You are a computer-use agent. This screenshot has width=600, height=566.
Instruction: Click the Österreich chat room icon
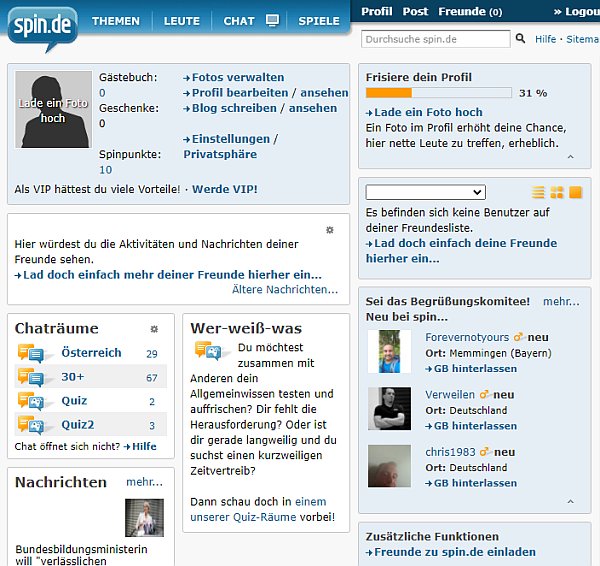click(30, 353)
